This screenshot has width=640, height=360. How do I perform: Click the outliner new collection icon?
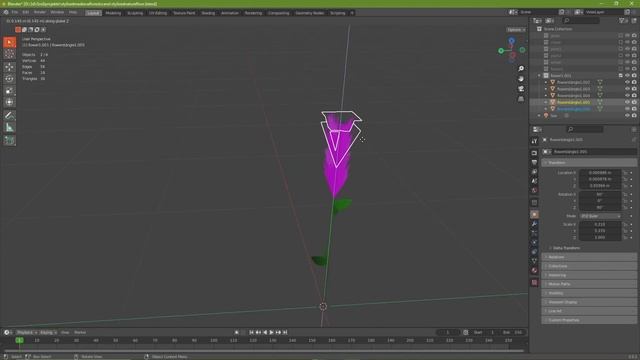click(x=634, y=20)
